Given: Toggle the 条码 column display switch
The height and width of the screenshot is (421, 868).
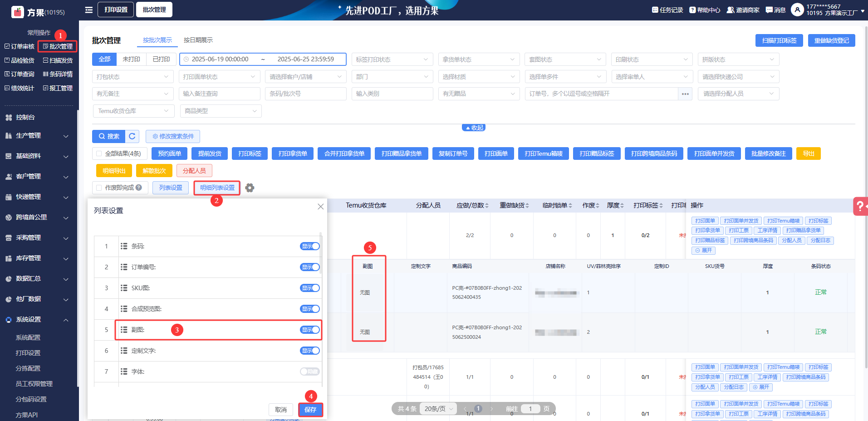Looking at the screenshot, I should click(x=310, y=246).
